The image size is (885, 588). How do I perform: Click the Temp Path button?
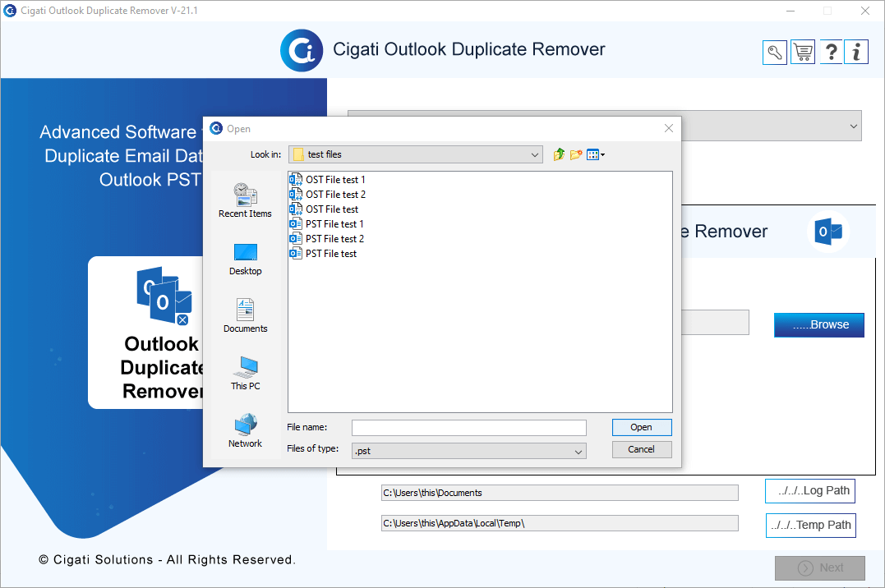(x=810, y=526)
